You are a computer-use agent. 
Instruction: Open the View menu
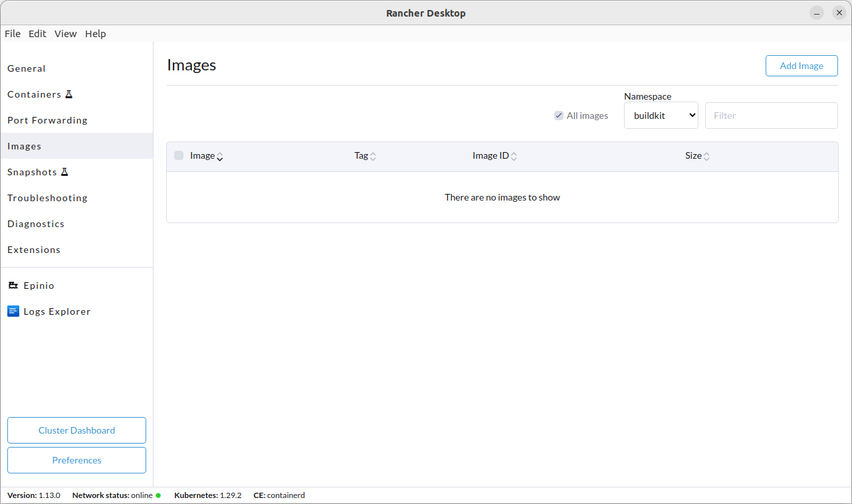coord(66,34)
